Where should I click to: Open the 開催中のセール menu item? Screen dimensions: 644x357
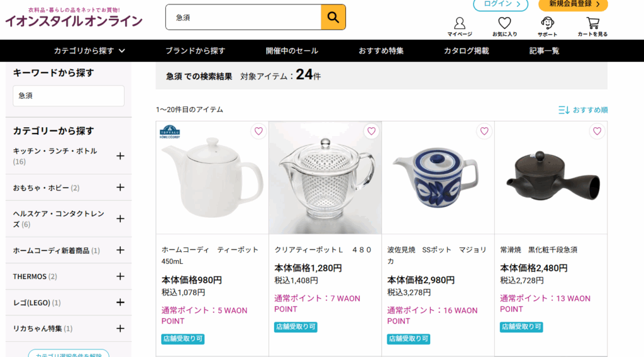(x=292, y=51)
